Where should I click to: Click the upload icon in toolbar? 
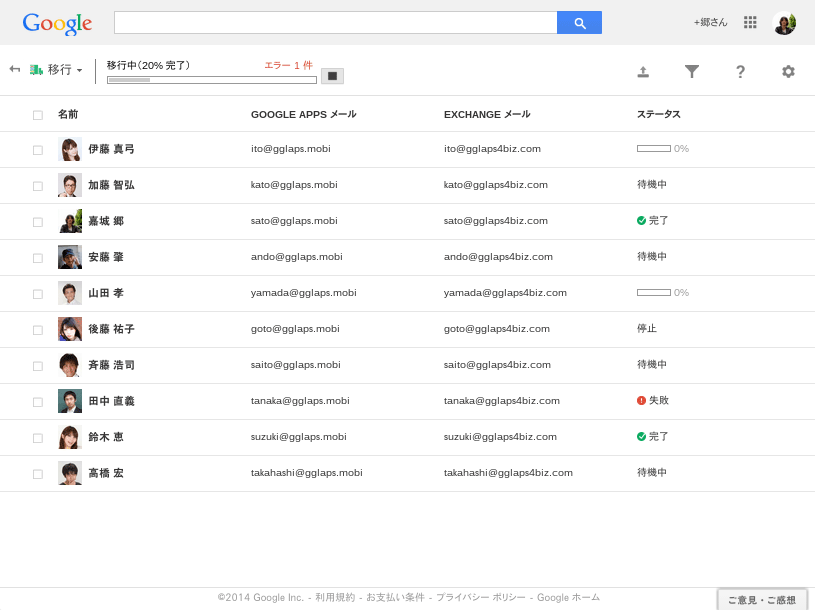[643, 71]
